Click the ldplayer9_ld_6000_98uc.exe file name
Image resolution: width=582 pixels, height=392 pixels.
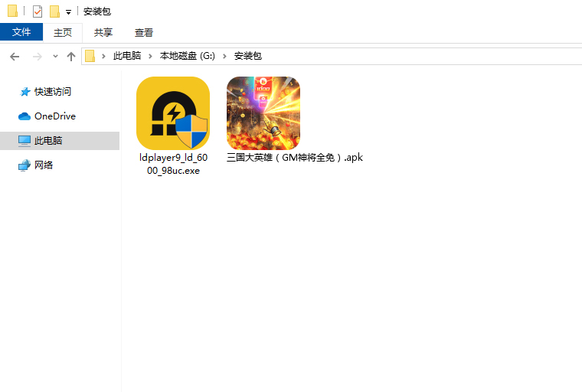(173, 164)
